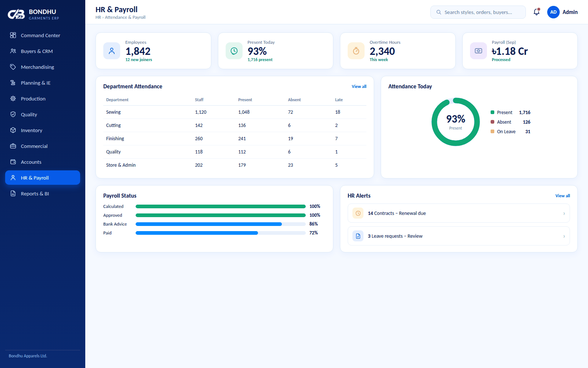This screenshot has height=368, width=588.
Task: Click the Late column header
Action: [x=339, y=100]
